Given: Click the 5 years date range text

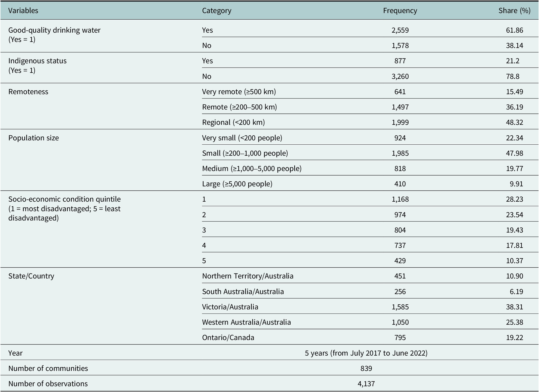Looking at the screenshot, I should coord(366,353).
